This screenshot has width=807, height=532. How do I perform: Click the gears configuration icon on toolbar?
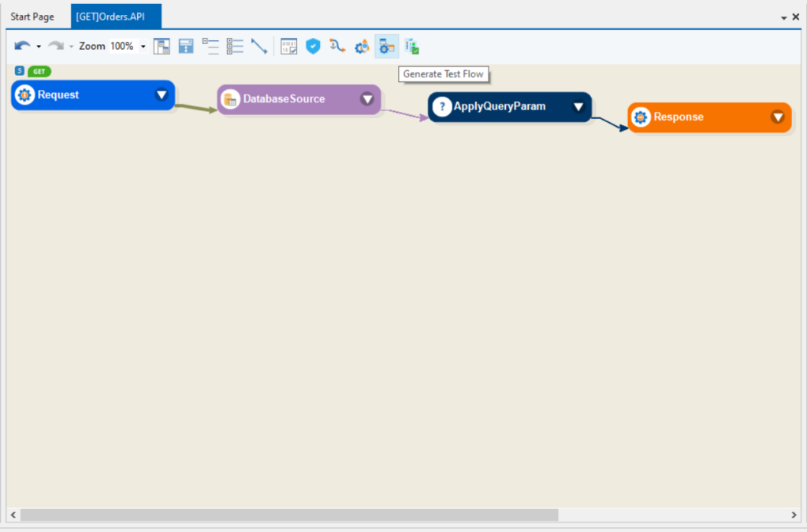[362, 46]
